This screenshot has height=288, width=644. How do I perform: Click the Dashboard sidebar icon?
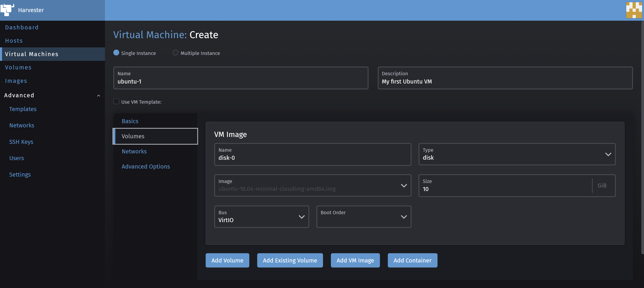click(x=21, y=27)
